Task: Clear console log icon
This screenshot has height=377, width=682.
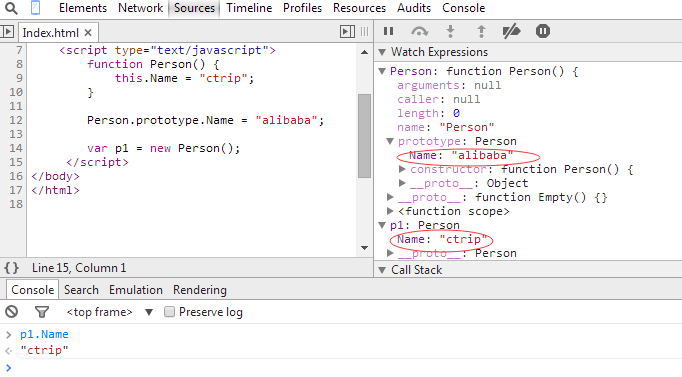Action: (x=12, y=312)
